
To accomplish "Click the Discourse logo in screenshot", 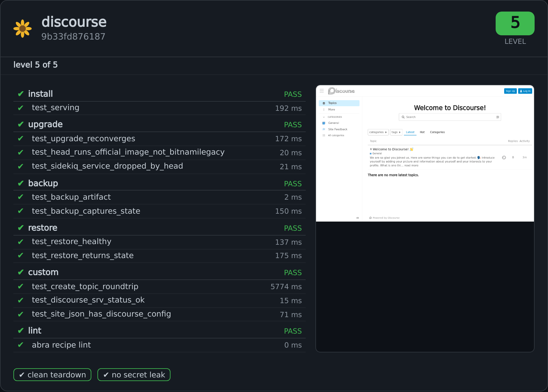I will [341, 91].
